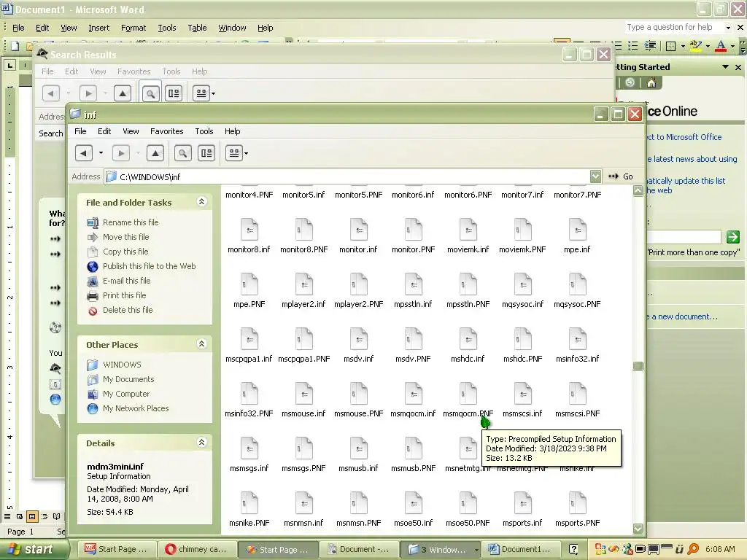Screen dimensions: 747x560
Task: Open Tools menu in inf window
Action: [204, 131]
